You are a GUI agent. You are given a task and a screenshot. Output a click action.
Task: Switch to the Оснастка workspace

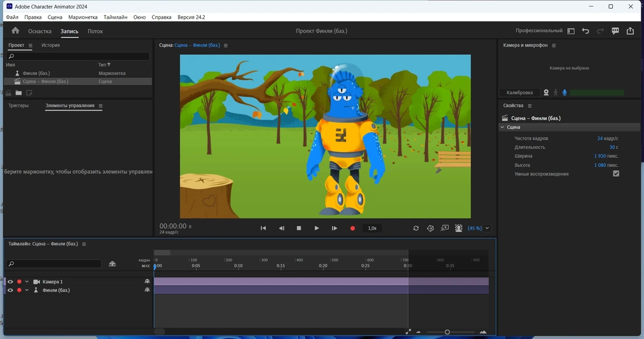(x=40, y=31)
